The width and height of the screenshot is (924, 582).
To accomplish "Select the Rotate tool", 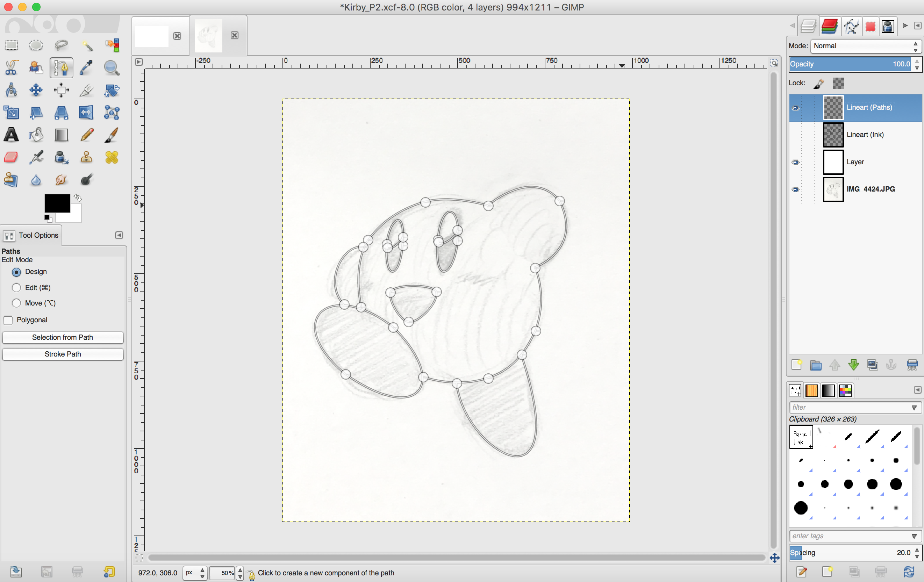I will pos(112,90).
